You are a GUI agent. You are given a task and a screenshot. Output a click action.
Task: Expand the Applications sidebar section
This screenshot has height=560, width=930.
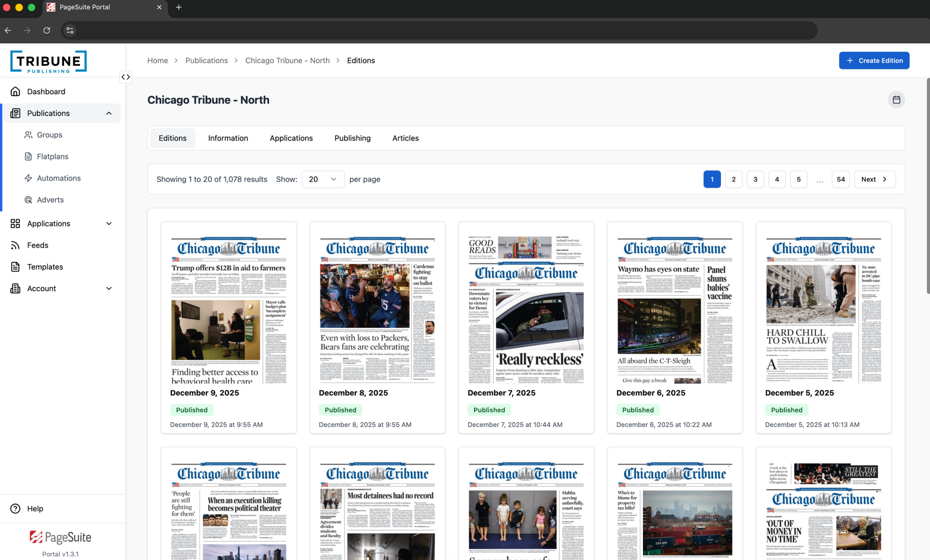[109, 223]
